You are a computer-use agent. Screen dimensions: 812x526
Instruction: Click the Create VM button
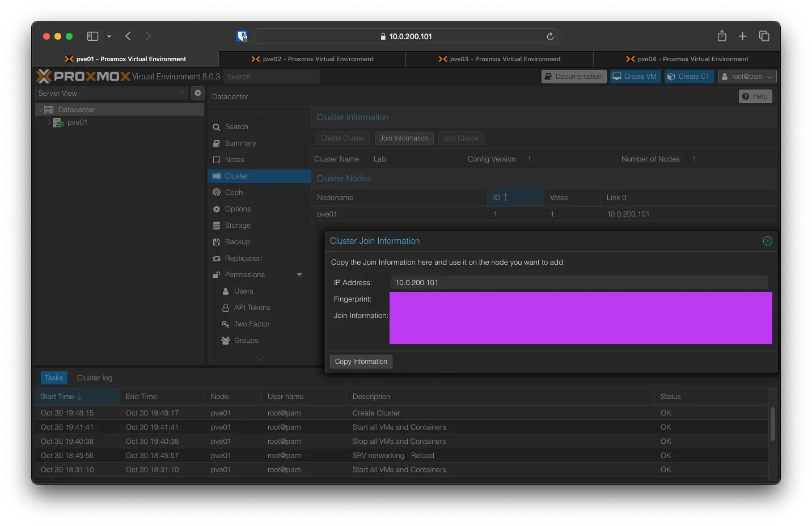(x=635, y=77)
